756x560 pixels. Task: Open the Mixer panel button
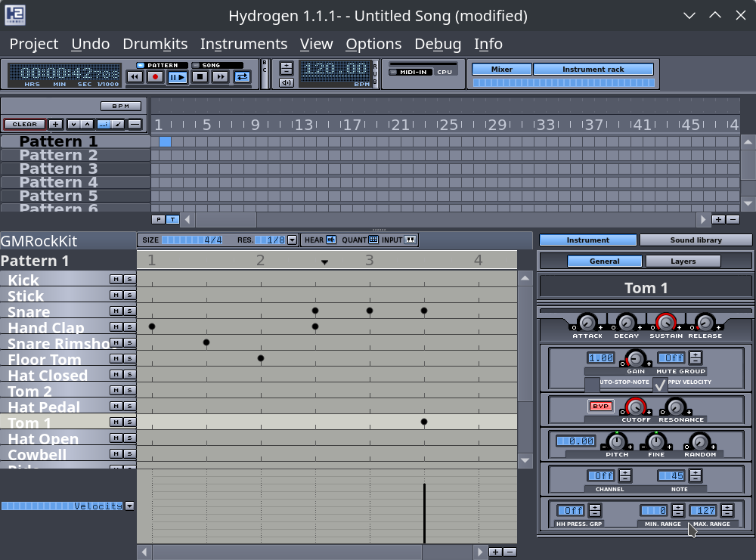[501, 69]
